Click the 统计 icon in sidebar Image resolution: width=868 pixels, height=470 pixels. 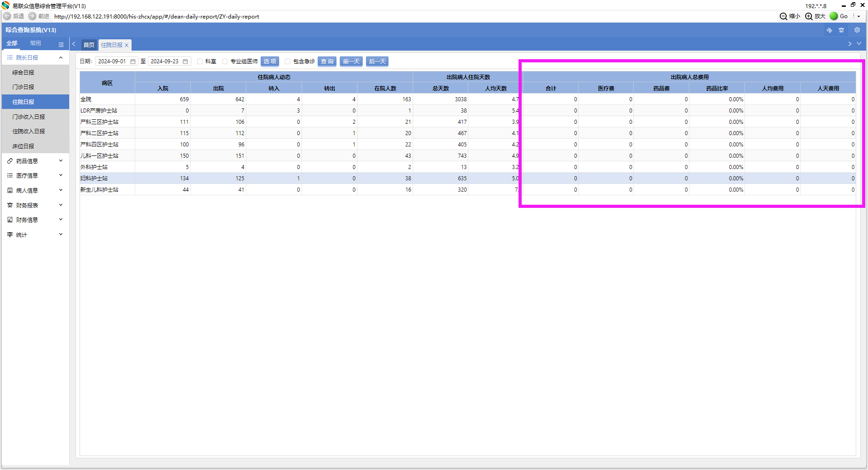(x=10, y=235)
